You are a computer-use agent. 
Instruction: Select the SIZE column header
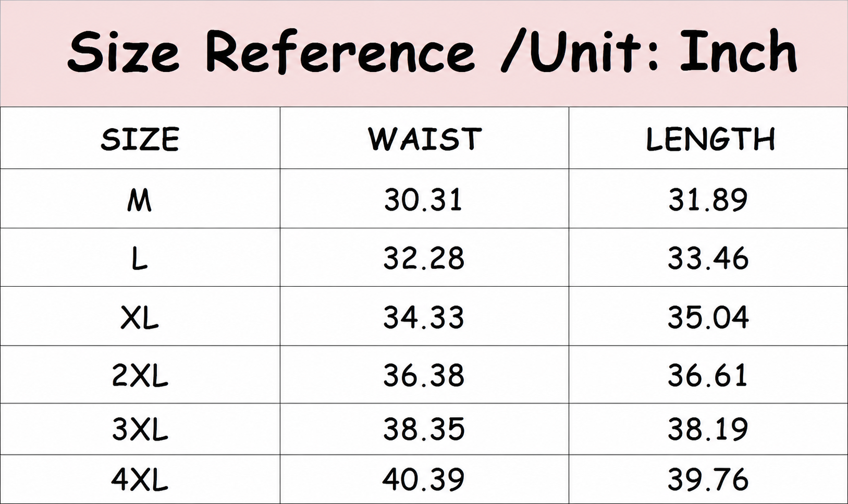pyautogui.click(x=140, y=139)
